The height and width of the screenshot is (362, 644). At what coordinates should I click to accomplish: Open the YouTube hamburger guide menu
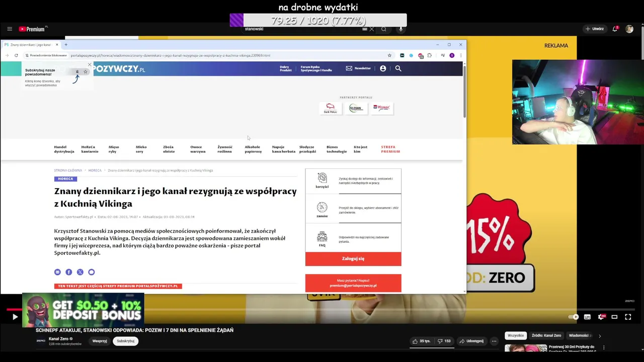pyautogui.click(x=10, y=29)
